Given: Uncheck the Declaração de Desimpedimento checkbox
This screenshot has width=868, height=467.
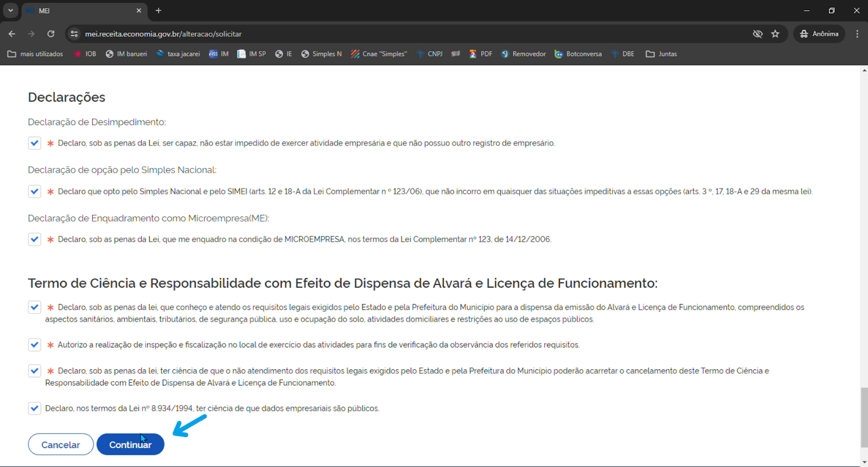Looking at the screenshot, I should point(35,143).
